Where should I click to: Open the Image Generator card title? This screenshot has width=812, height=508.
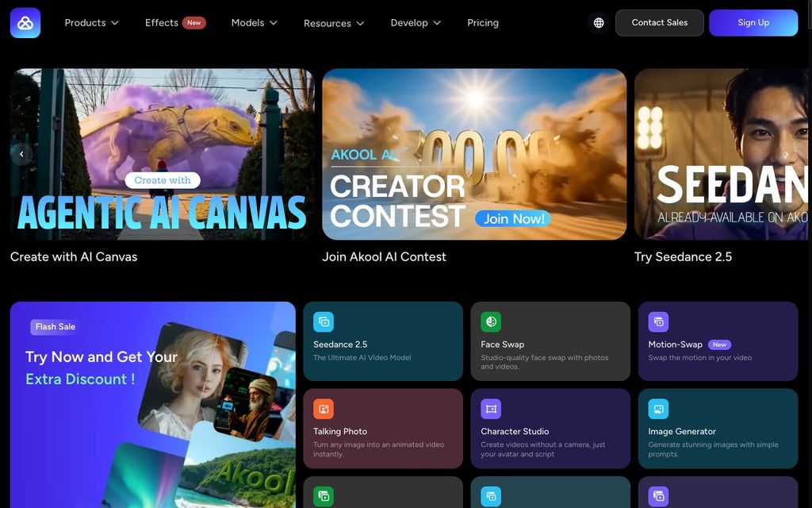(682, 431)
